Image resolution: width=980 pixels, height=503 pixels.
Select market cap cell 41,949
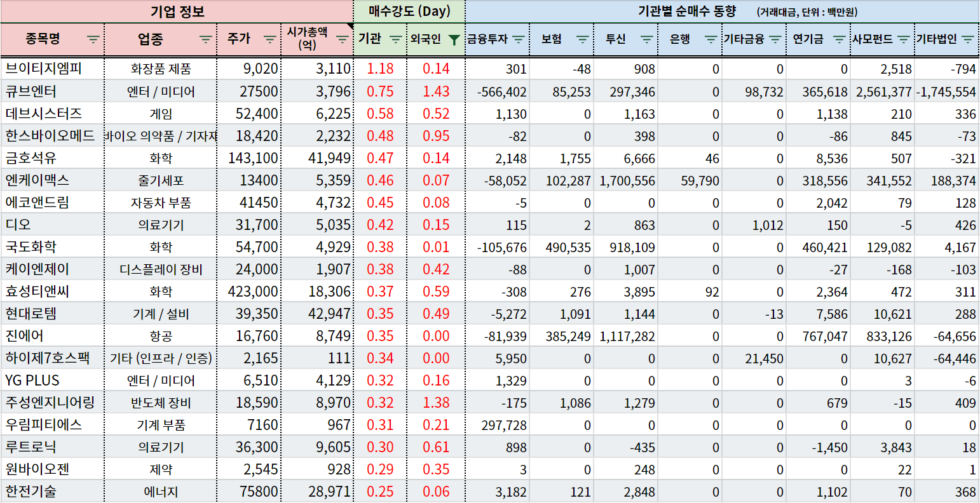coord(317,158)
